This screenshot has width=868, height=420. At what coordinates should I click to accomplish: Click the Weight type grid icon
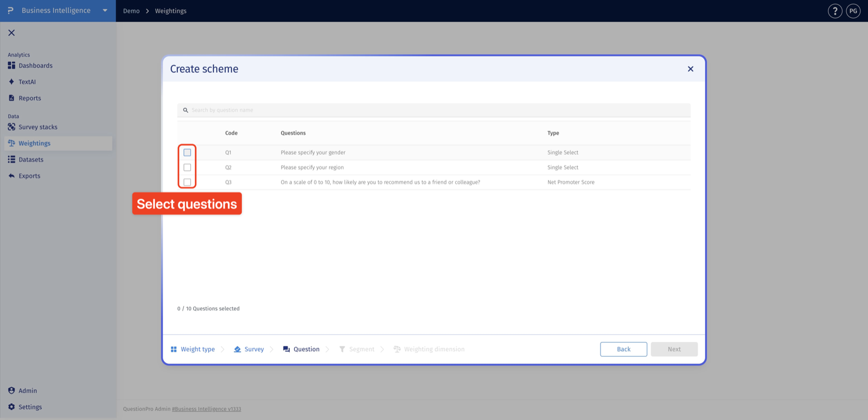[174, 349]
